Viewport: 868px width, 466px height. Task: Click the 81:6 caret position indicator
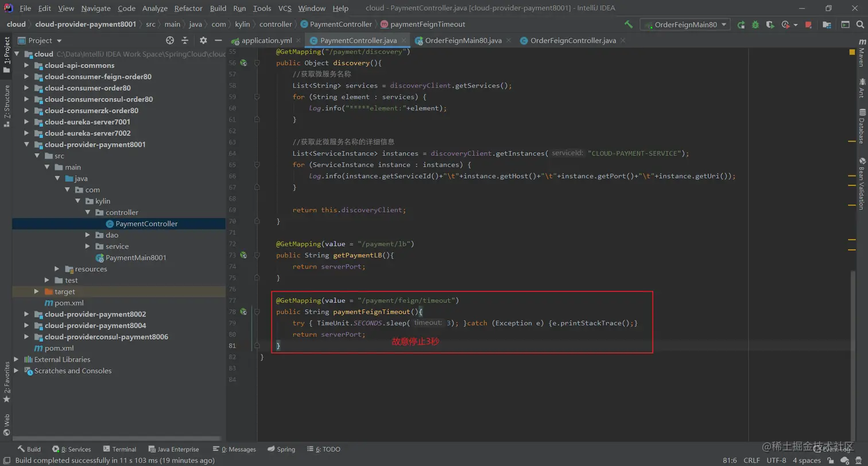(x=729, y=460)
